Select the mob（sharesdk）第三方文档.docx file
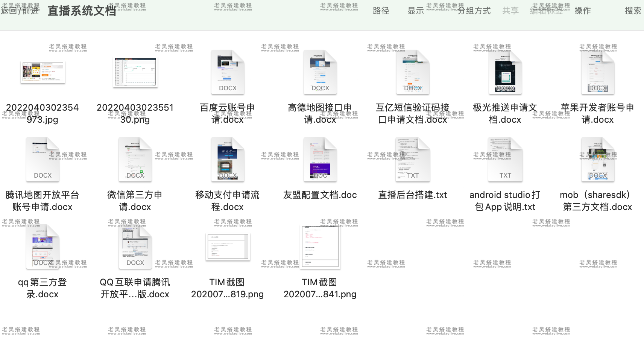The width and height of the screenshot is (644, 347). pyautogui.click(x=597, y=159)
